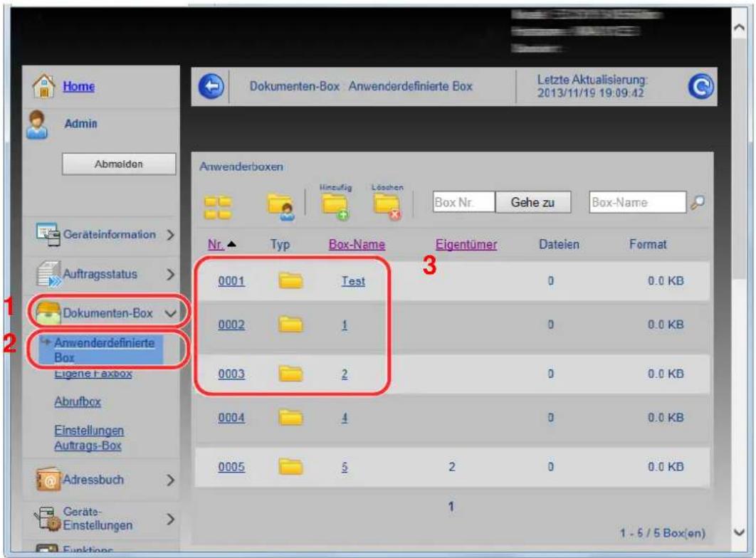Click the magnifier search icon by Box-Name
Viewport: 756px width, 558px height.
coord(698,202)
